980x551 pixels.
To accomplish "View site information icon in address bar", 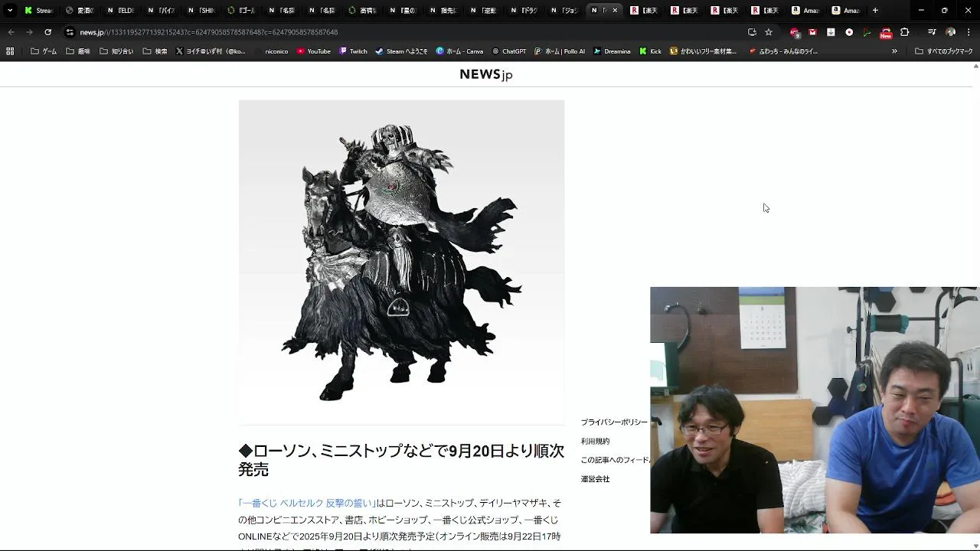I will click(x=70, y=32).
